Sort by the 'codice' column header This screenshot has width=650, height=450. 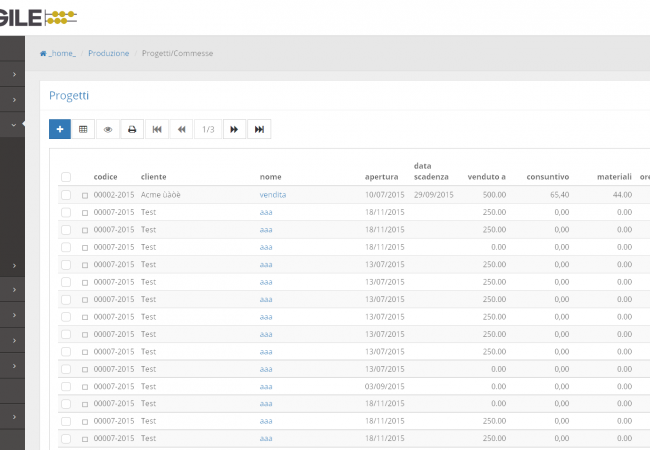click(x=105, y=177)
